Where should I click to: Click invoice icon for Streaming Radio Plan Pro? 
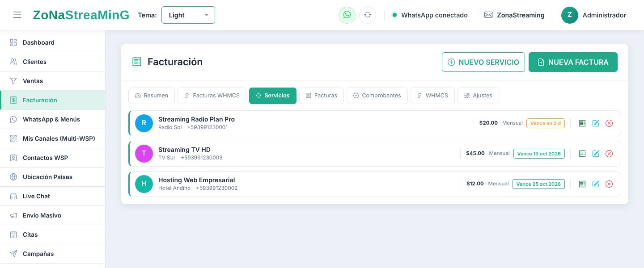coord(582,123)
